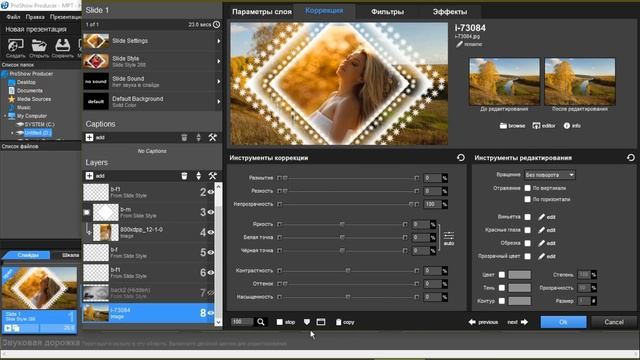Click the favorite heart icon

point(307,322)
